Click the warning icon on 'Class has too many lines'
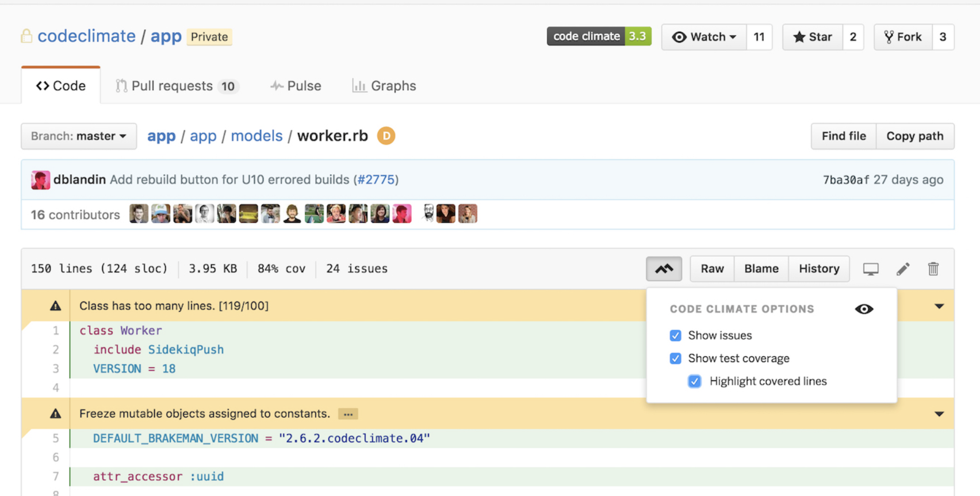The image size is (980, 496). pos(55,306)
